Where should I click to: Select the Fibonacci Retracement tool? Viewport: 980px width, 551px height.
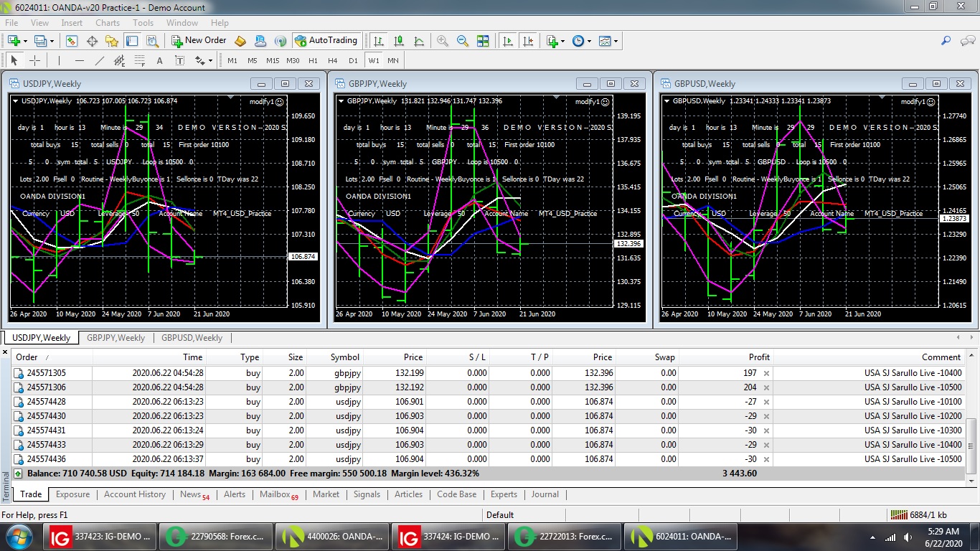click(139, 61)
